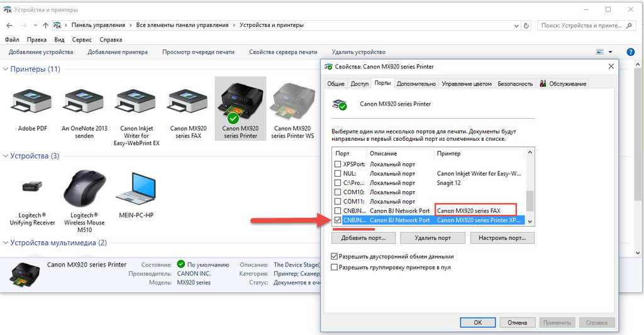The width and height of the screenshot is (644, 335).
Task: Confirm dialog with OK button
Action: click(478, 322)
